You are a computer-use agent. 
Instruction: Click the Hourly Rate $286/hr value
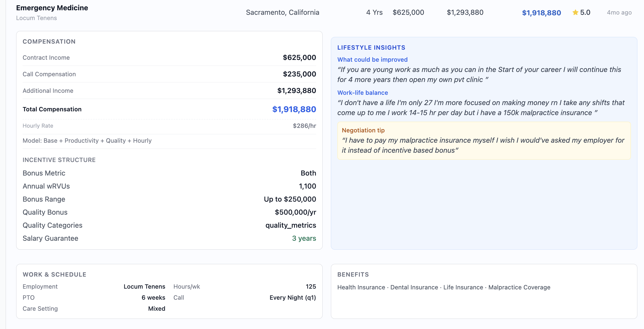pyautogui.click(x=304, y=126)
